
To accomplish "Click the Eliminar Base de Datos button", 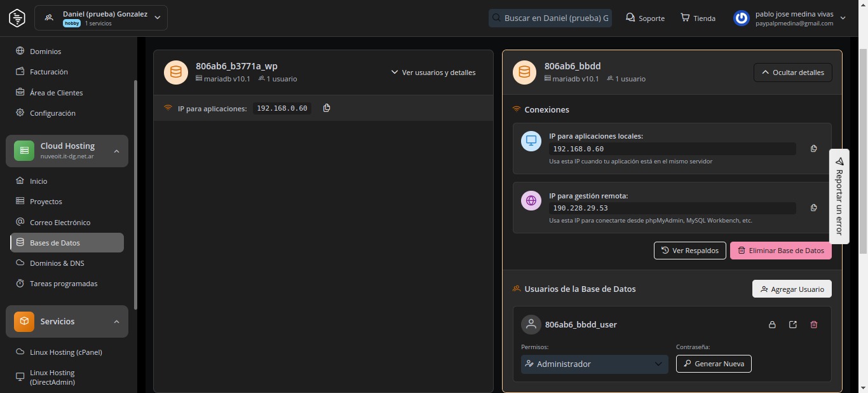I will [x=780, y=251].
